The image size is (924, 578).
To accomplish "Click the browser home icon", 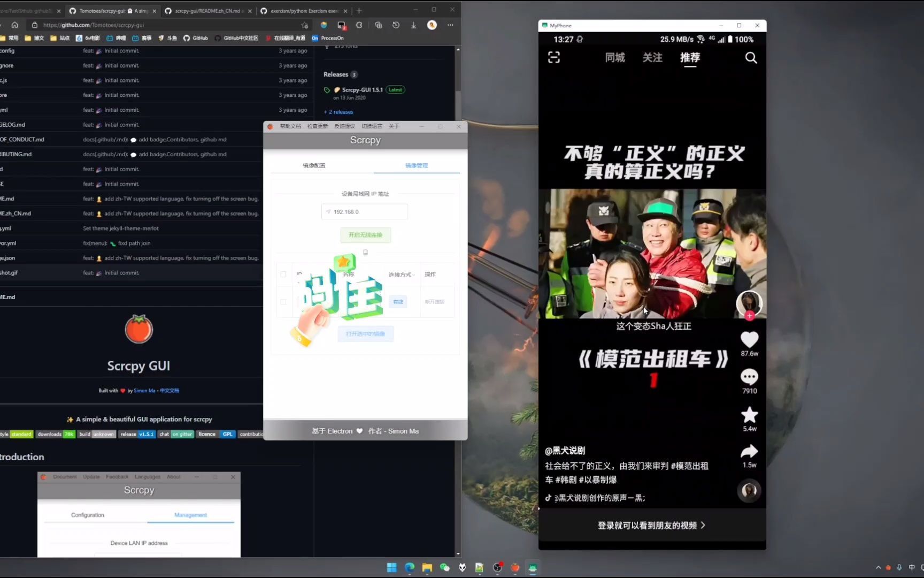I will [x=14, y=25].
